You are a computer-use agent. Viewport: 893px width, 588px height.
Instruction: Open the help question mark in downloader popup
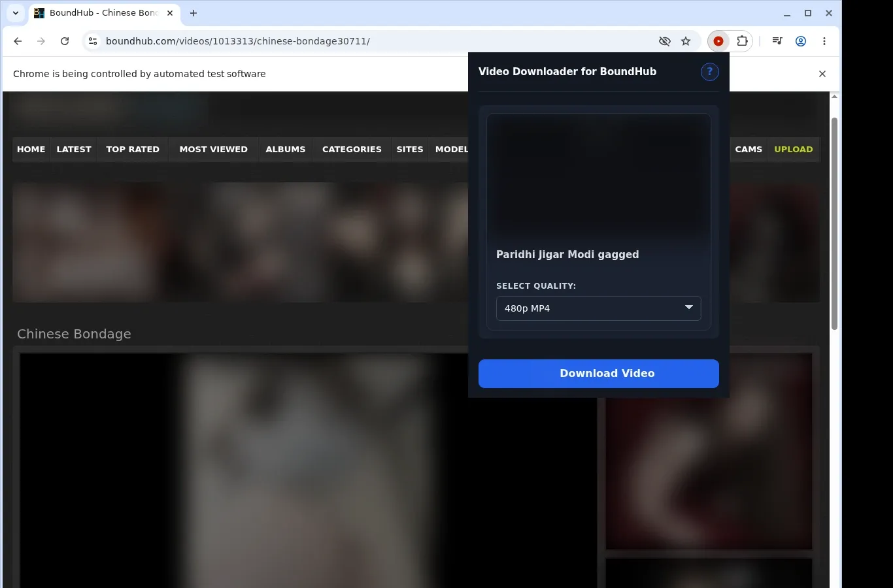tap(710, 72)
